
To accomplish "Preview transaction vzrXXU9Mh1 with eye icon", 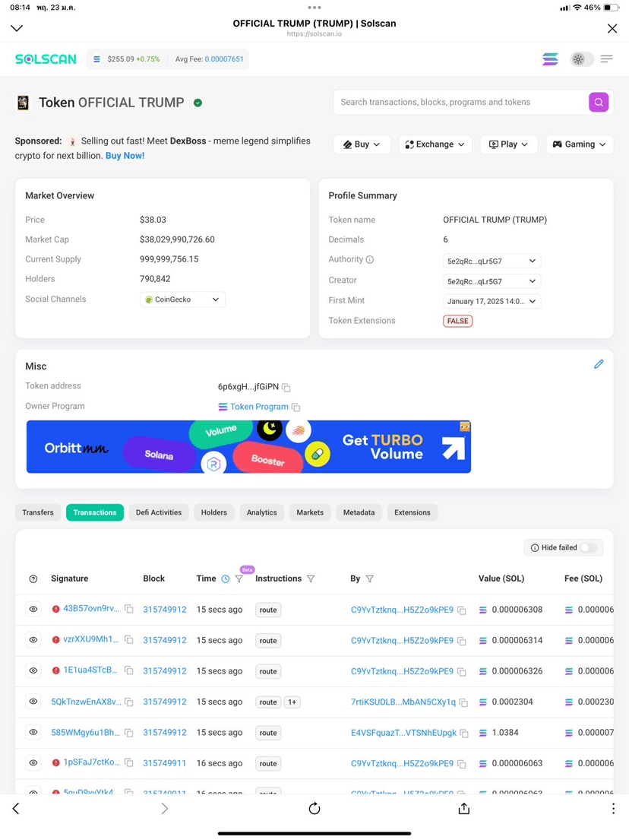I will coord(33,640).
